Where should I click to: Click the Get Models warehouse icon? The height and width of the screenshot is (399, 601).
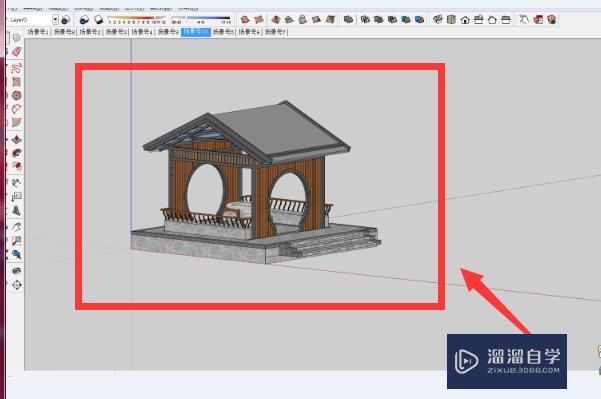[x=524, y=19]
